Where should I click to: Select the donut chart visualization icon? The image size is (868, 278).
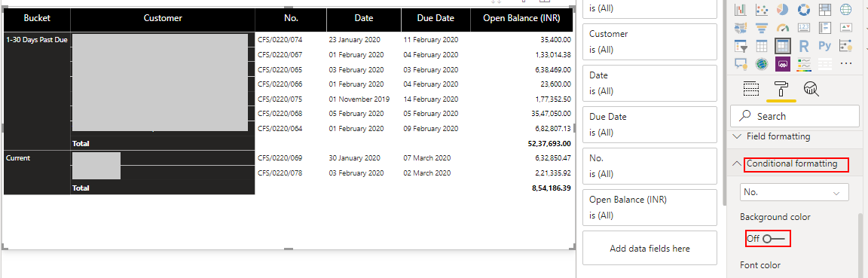(803, 9)
